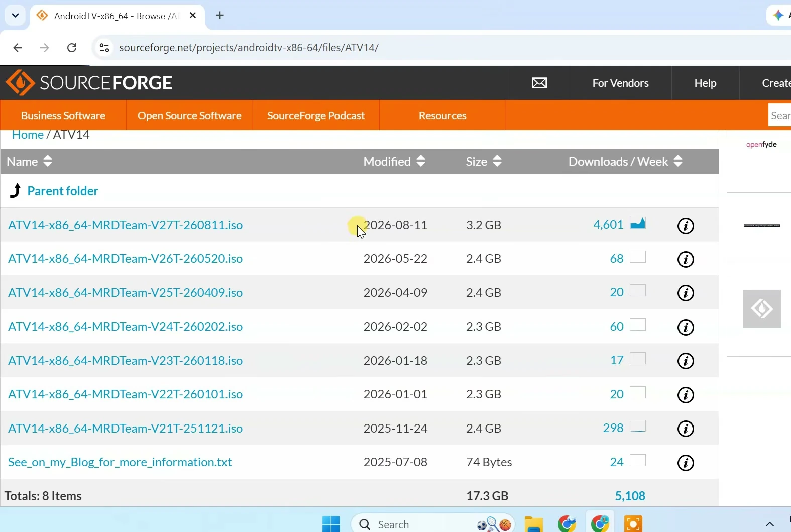This screenshot has width=791, height=532.
Task: Click the Windows taskbar Search box
Action: (x=433, y=524)
